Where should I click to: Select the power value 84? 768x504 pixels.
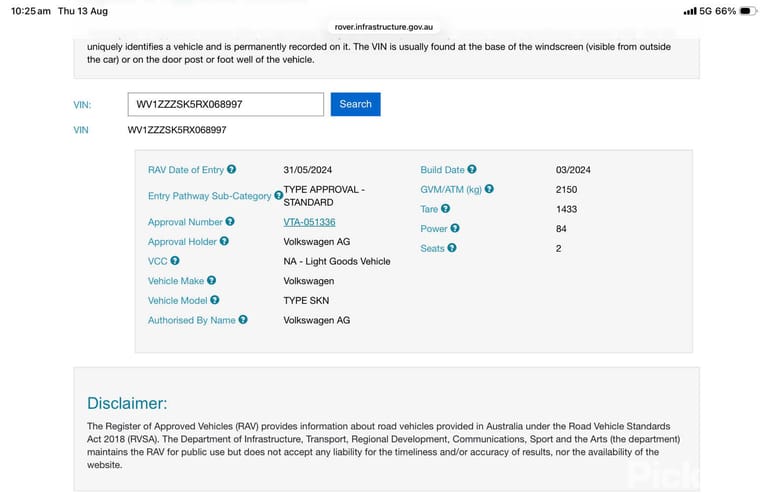(561, 229)
